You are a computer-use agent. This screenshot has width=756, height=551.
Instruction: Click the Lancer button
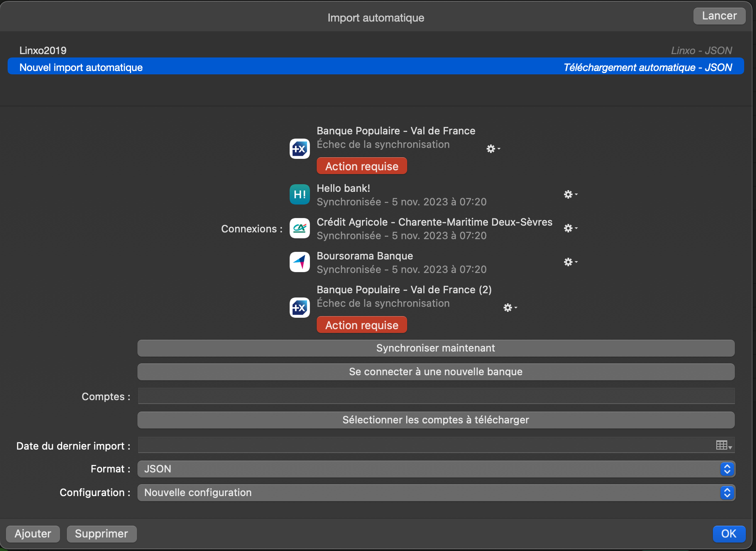[719, 16]
